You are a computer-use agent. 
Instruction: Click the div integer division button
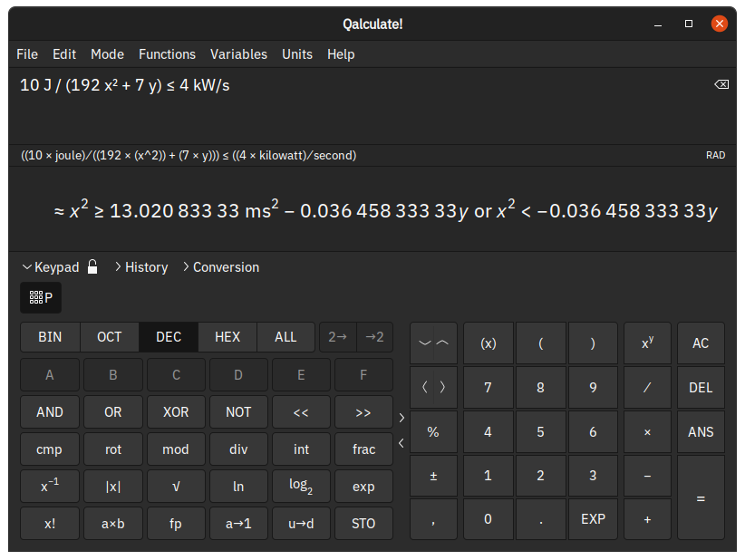click(x=238, y=449)
